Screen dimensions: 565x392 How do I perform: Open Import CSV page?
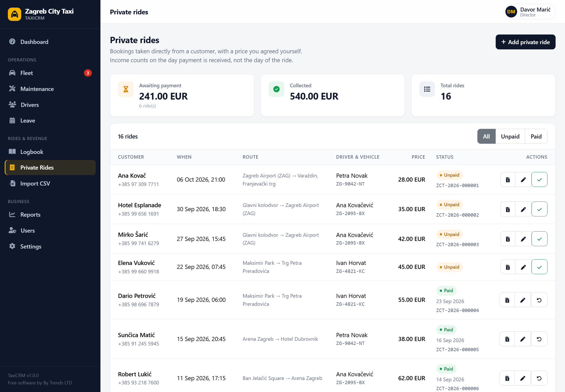point(50,183)
